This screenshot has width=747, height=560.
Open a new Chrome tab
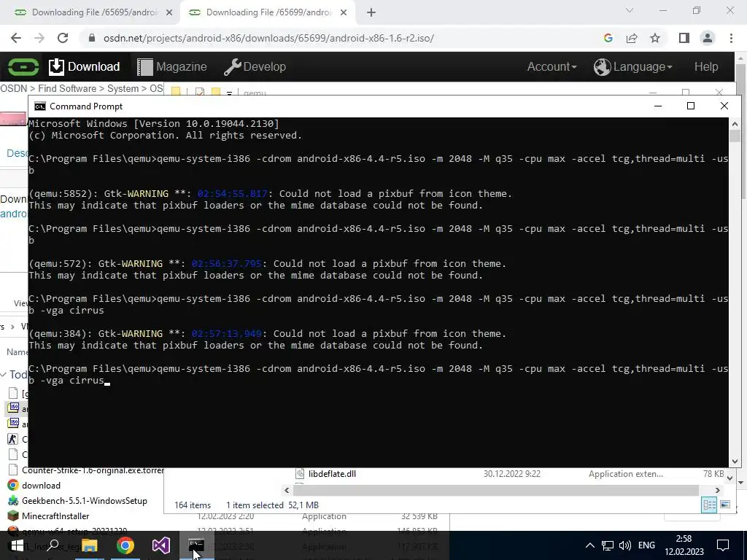(371, 12)
